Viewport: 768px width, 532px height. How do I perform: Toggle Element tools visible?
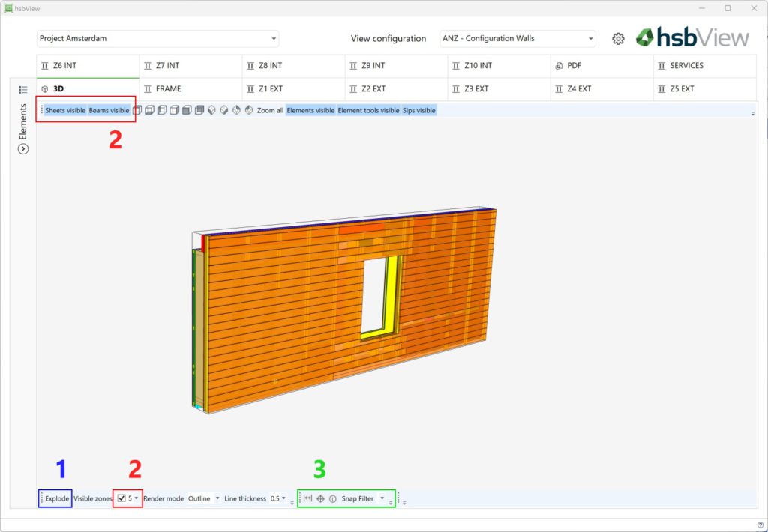point(368,111)
